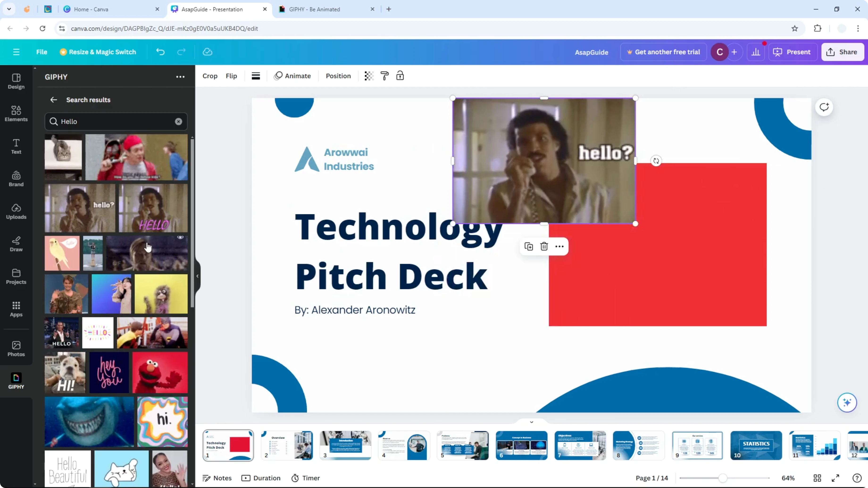868x488 pixels.
Task: Switch to Home - Canva tab
Action: point(111,9)
